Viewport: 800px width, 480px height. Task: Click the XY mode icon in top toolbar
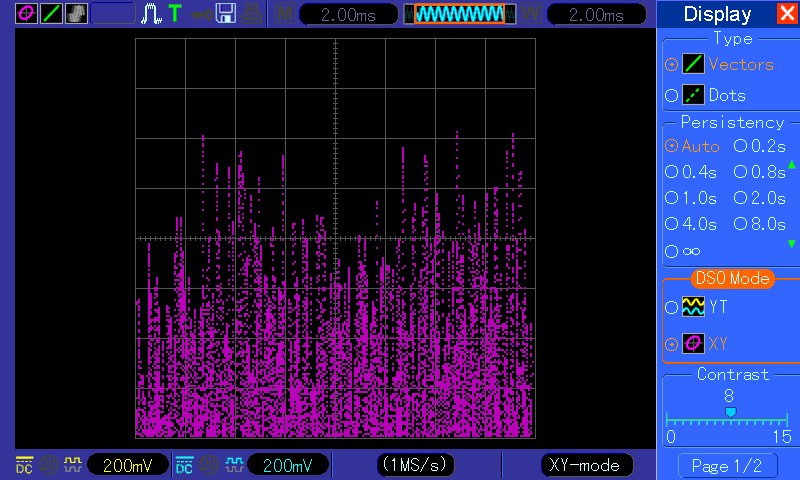tap(26, 13)
